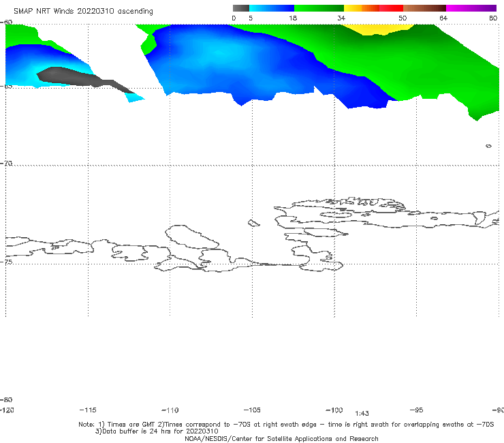This screenshot has width=504, height=443.
Task: Click the note line starting 'Note: 1) Times are GMT'
Action: point(286,425)
